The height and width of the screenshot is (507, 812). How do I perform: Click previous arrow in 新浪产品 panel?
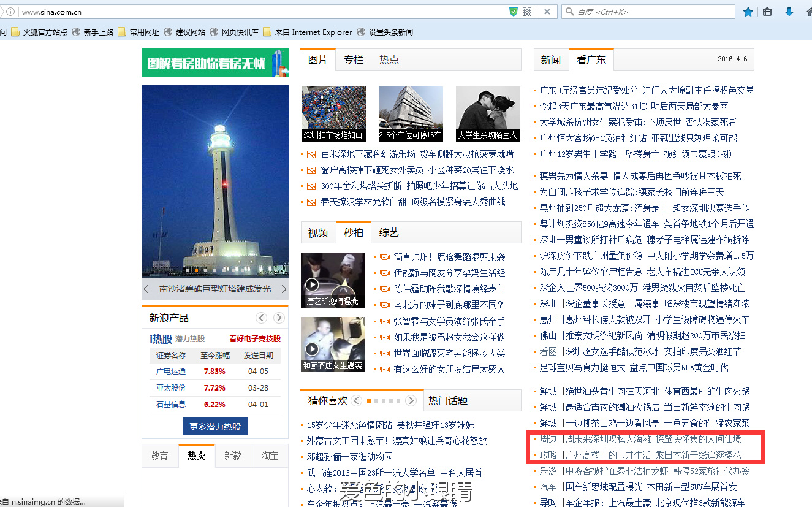pyautogui.click(x=262, y=318)
